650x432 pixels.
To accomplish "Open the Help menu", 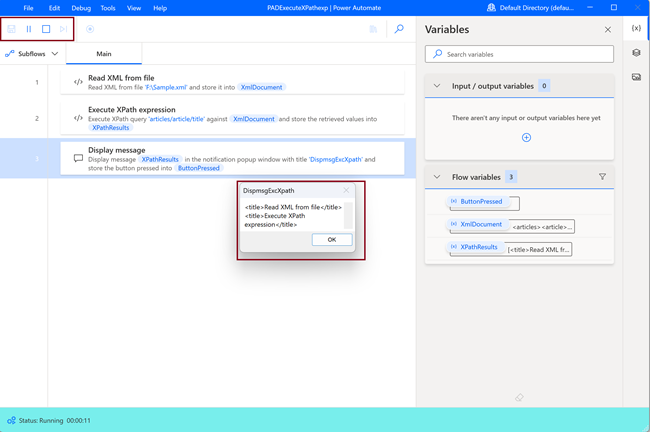I will 160,8.
